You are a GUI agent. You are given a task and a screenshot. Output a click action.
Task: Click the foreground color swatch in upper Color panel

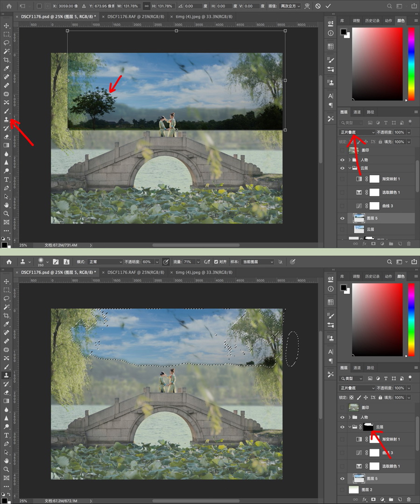coord(343,31)
